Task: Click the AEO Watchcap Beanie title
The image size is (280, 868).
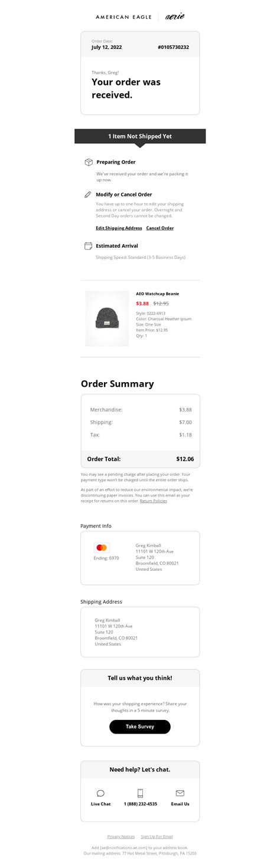Action: [x=157, y=294]
